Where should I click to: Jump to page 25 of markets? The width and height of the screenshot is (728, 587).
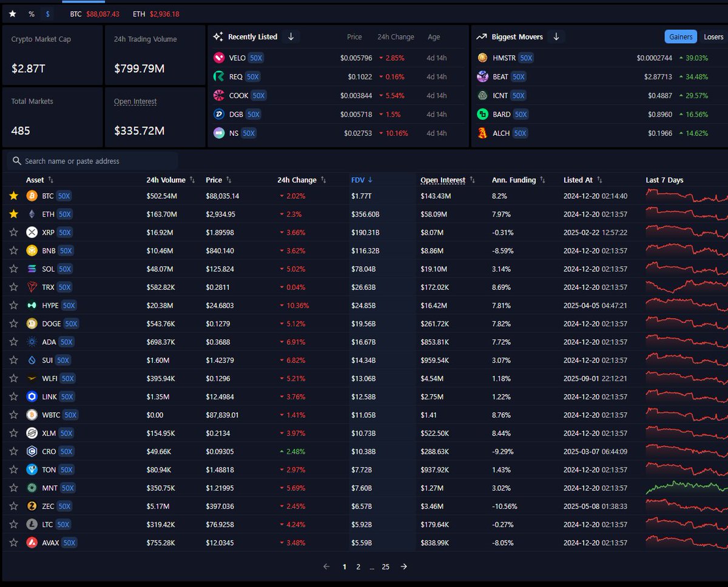(385, 567)
